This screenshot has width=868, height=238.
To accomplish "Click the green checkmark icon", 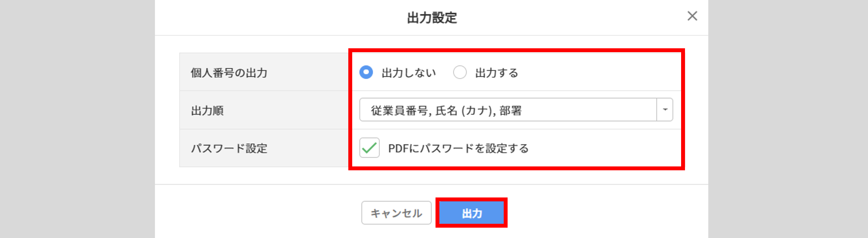I will point(369,148).
